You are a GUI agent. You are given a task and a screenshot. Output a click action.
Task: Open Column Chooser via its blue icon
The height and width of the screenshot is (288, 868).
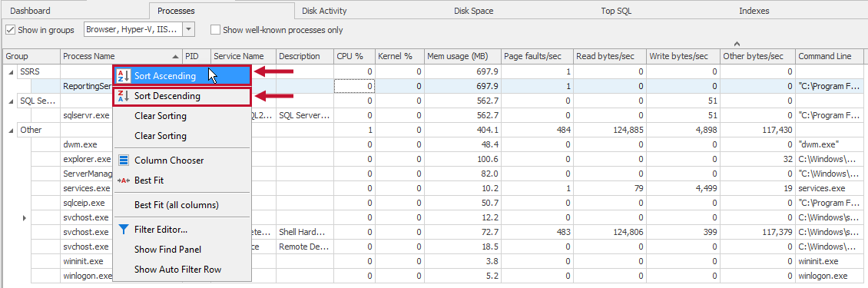point(124,160)
